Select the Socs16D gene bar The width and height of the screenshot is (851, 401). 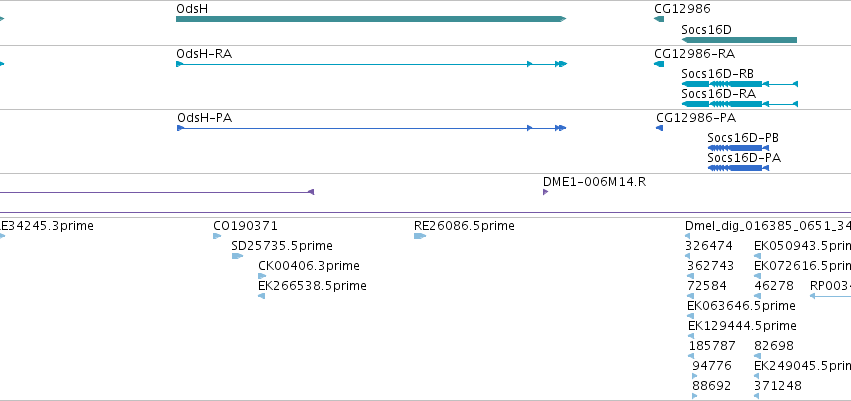(739, 40)
